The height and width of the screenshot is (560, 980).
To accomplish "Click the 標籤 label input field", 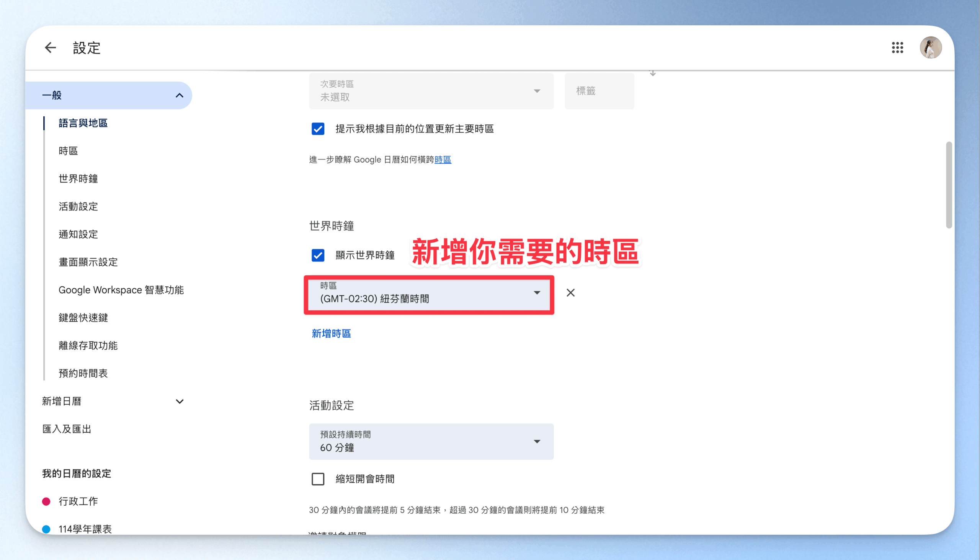I will [x=599, y=91].
